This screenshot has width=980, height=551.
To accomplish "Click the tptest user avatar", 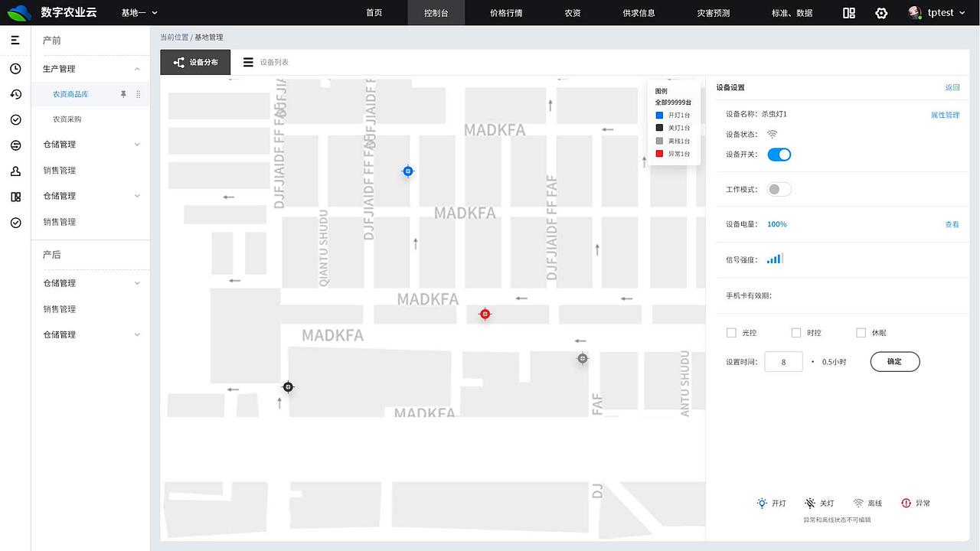I will (x=914, y=12).
